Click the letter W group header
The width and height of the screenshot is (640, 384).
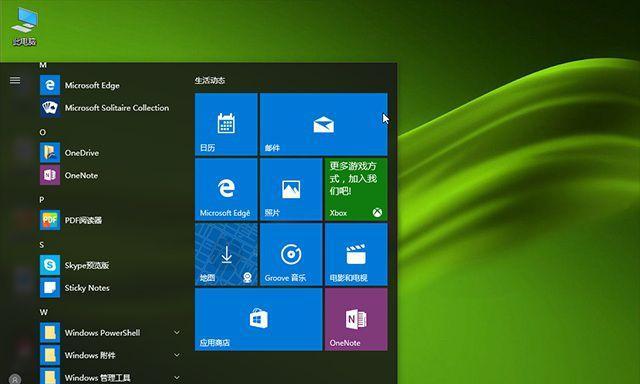click(x=44, y=312)
